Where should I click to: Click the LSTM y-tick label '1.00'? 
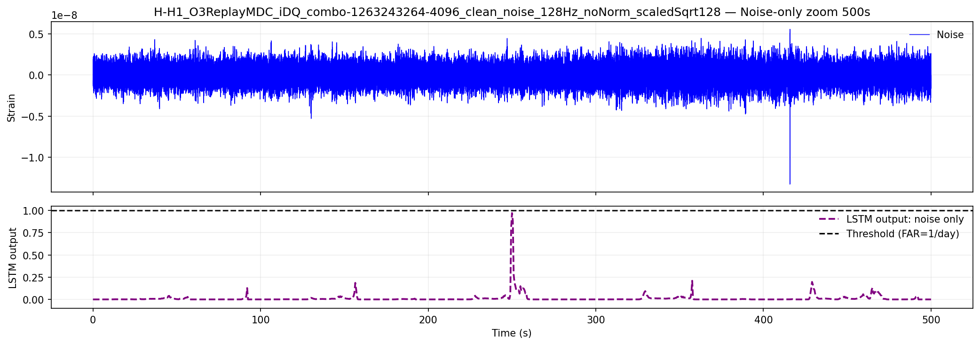pos(34,211)
